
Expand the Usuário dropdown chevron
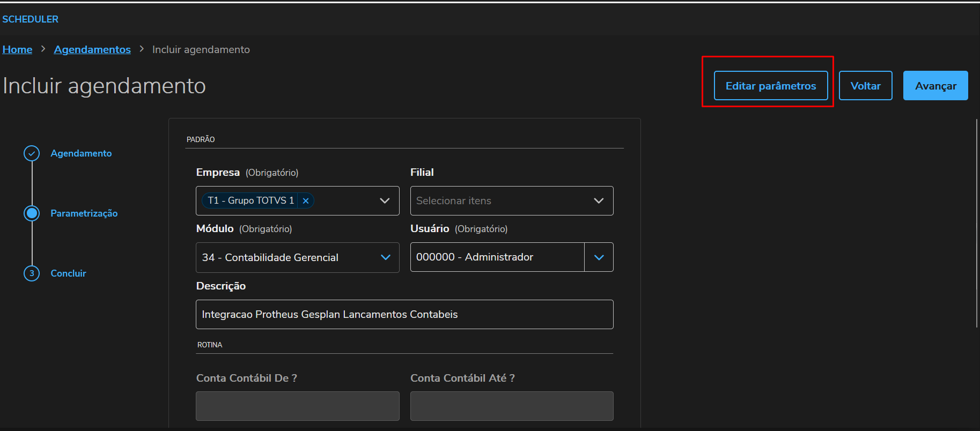pos(599,258)
